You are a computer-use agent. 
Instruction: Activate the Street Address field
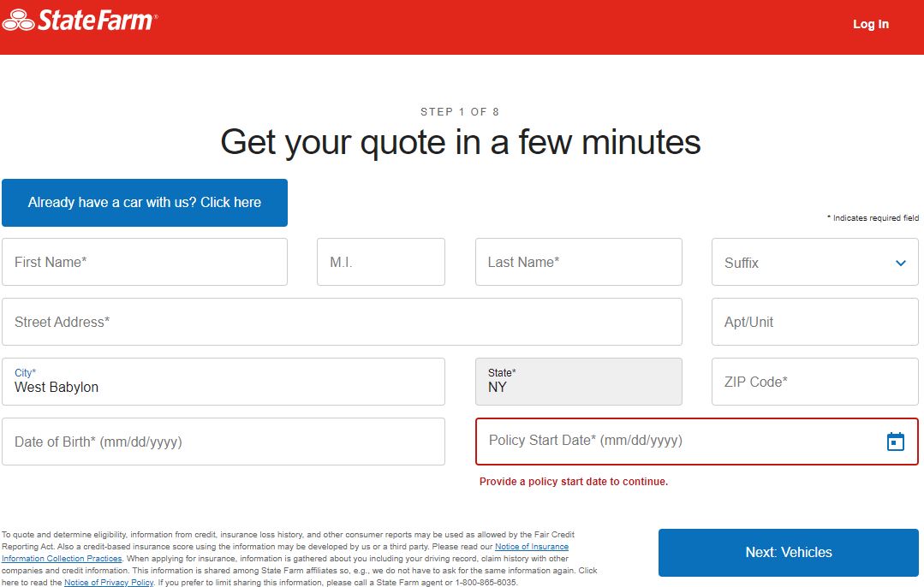point(342,322)
